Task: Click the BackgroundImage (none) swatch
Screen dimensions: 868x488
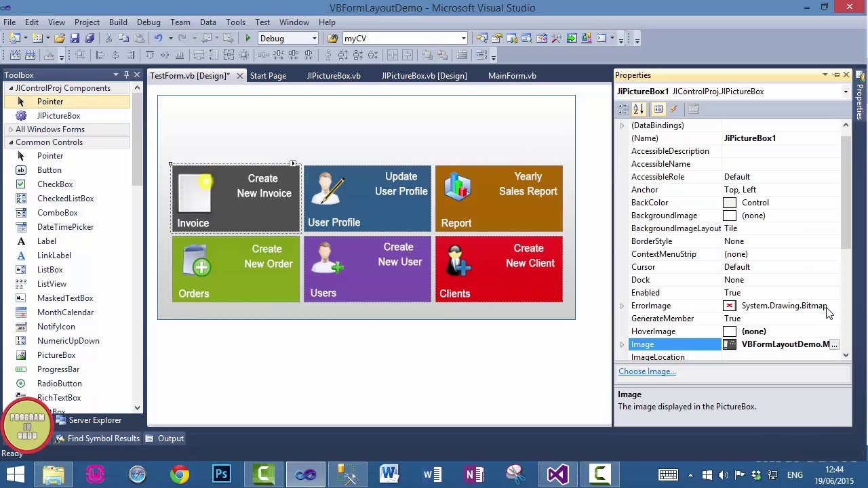Action: 730,216
